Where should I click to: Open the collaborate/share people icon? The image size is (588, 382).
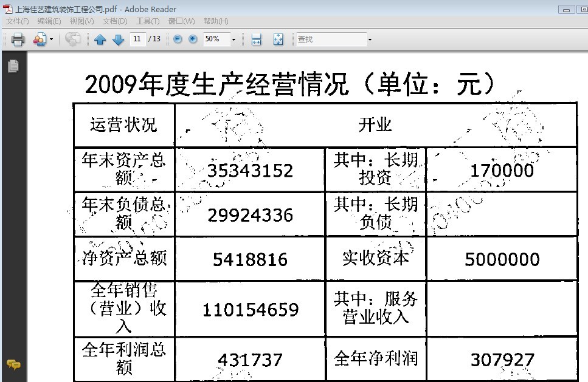pos(40,39)
